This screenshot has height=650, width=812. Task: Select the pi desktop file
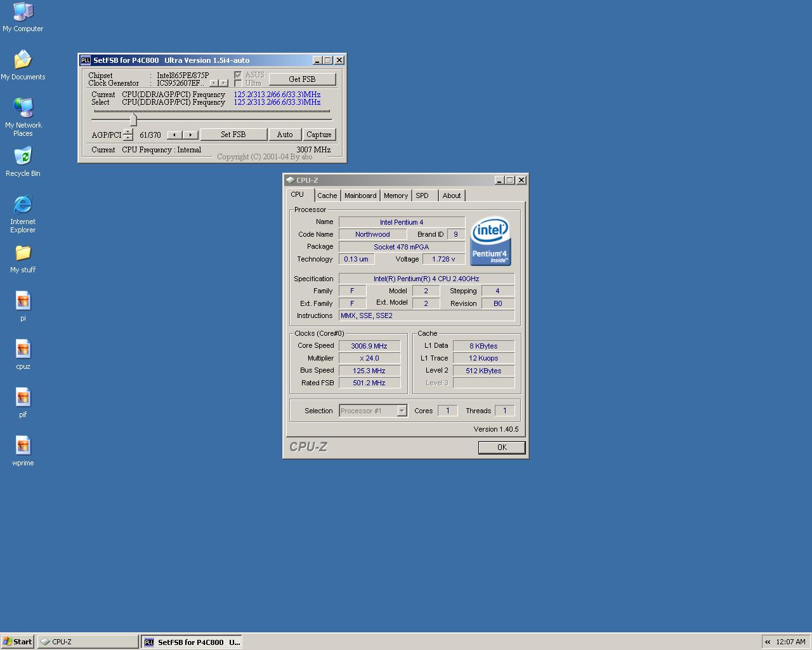(23, 307)
